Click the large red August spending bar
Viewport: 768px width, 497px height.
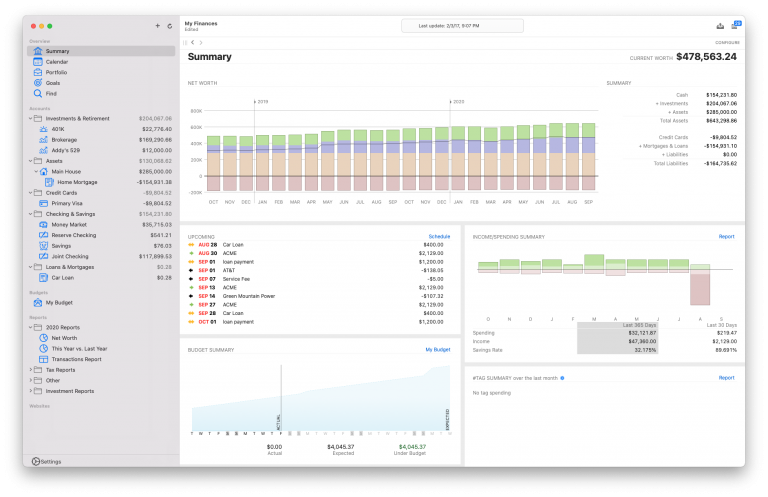pyautogui.click(x=700, y=289)
